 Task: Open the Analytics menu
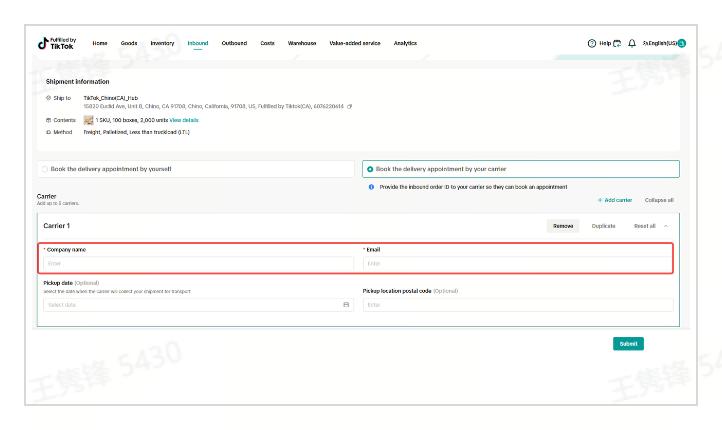tap(405, 43)
